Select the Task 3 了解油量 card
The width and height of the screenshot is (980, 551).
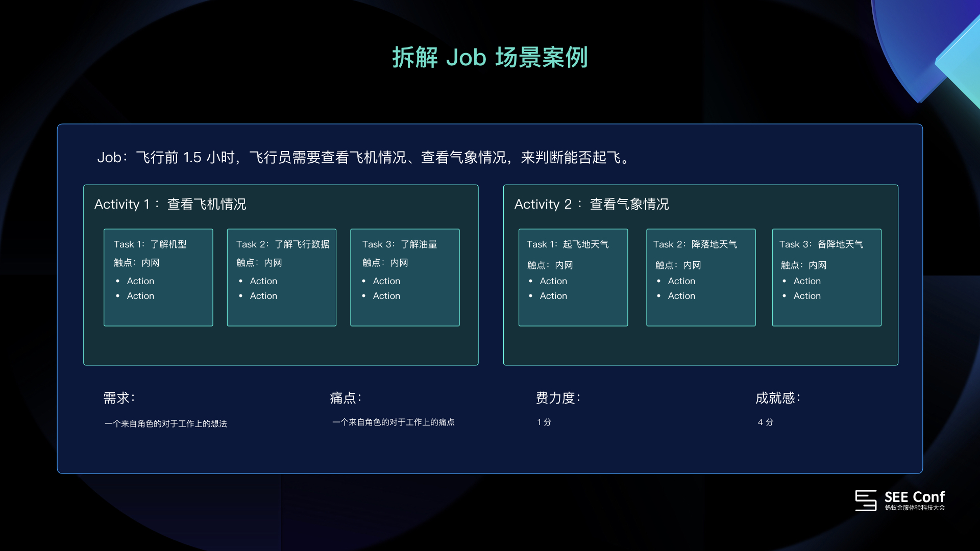coord(405,277)
